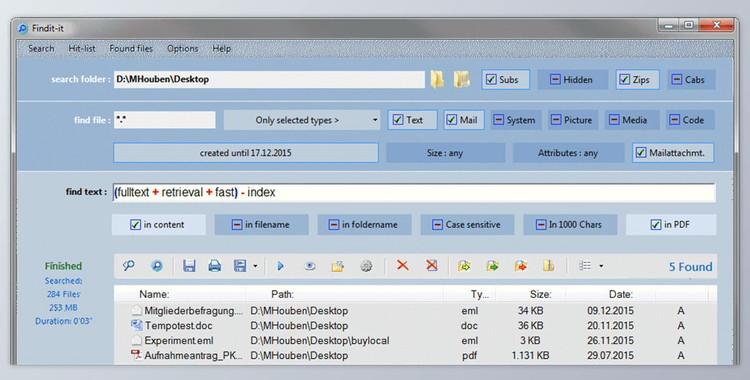Toggle the Subs checkbox
The width and height of the screenshot is (750, 380).
(491, 79)
